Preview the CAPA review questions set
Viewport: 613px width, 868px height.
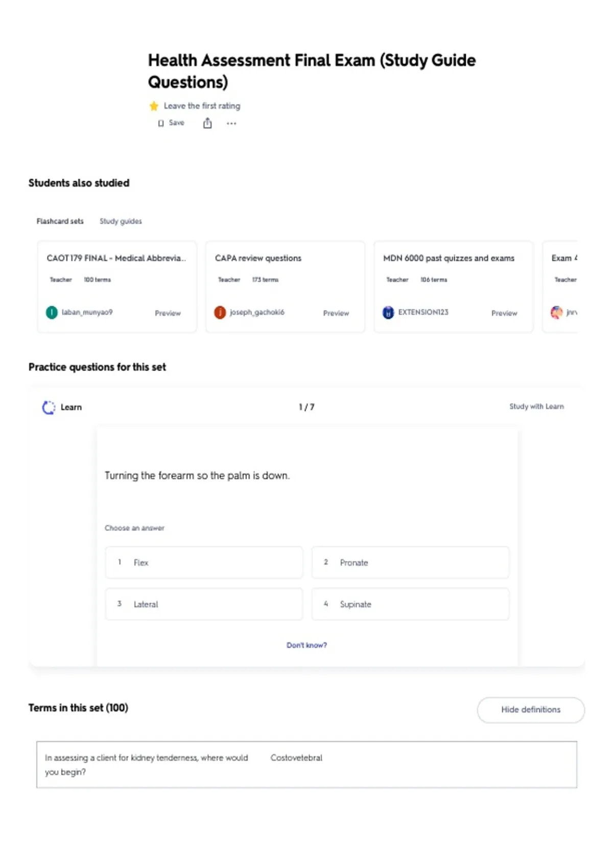pyautogui.click(x=336, y=313)
